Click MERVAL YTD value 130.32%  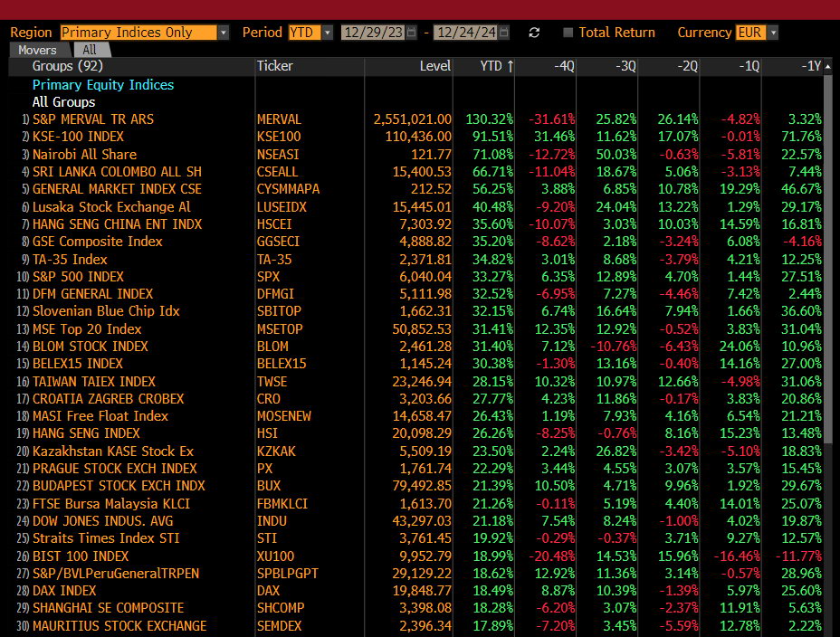click(489, 119)
